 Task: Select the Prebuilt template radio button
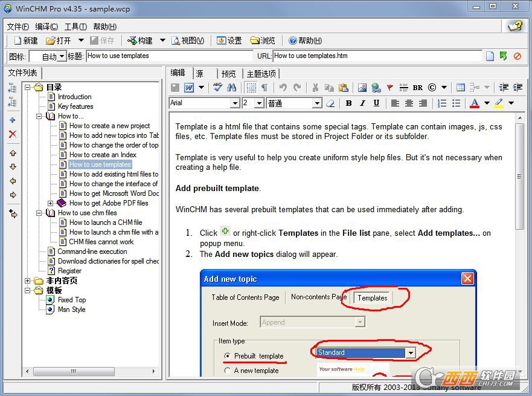point(227,356)
